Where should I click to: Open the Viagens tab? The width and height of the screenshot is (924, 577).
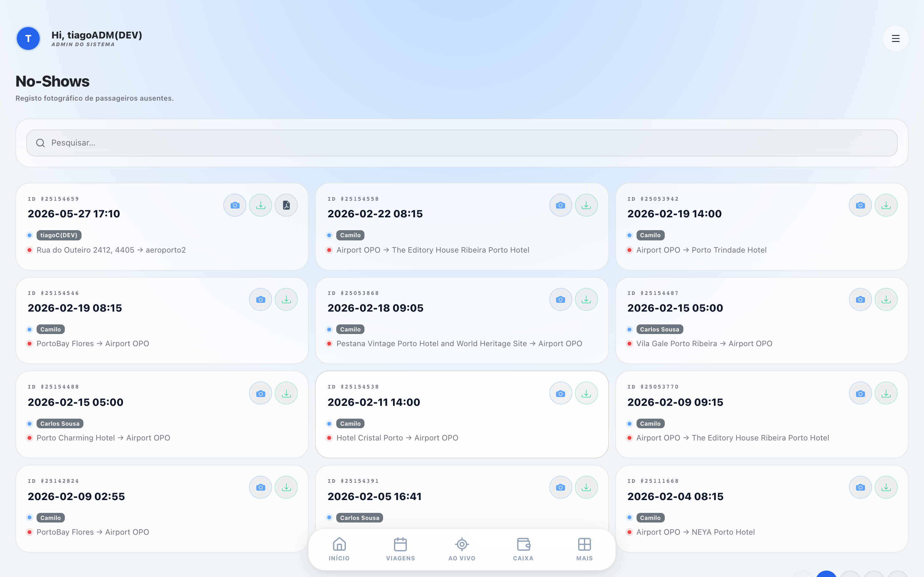400,549
